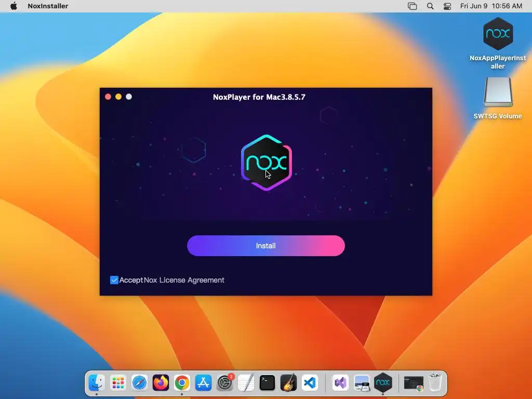Open the App Store from the Dock
This screenshot has width=532, height=399.
pos(203,383)
